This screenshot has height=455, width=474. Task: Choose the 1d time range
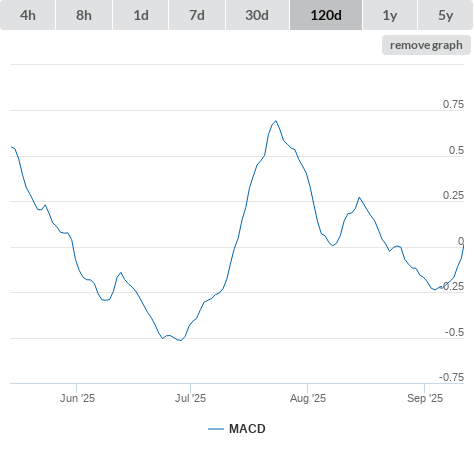pos(141,15)
